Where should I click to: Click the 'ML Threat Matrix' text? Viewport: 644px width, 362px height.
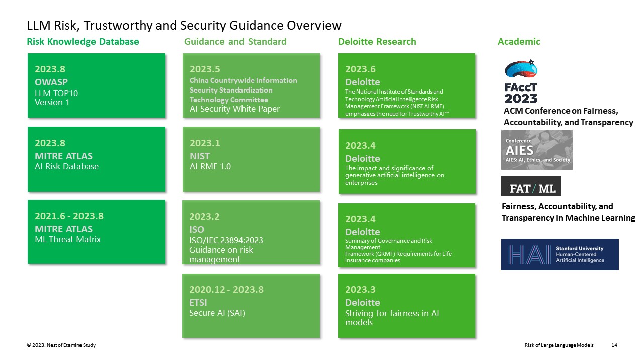point(67,240)
